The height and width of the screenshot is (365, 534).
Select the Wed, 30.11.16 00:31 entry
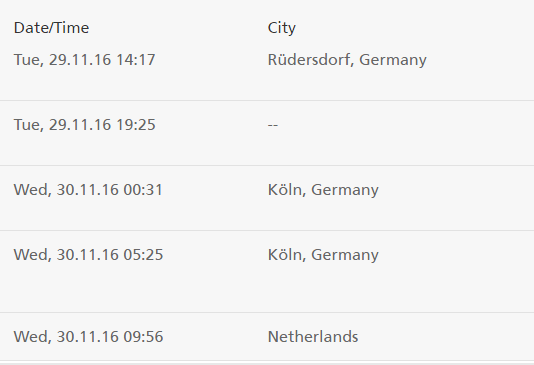click(88, 190)
